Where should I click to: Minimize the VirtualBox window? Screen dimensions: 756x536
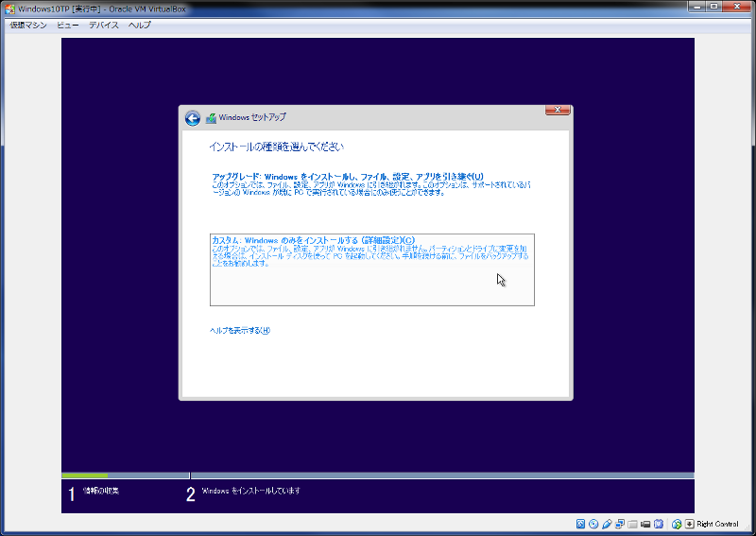[x=697, y=7]
